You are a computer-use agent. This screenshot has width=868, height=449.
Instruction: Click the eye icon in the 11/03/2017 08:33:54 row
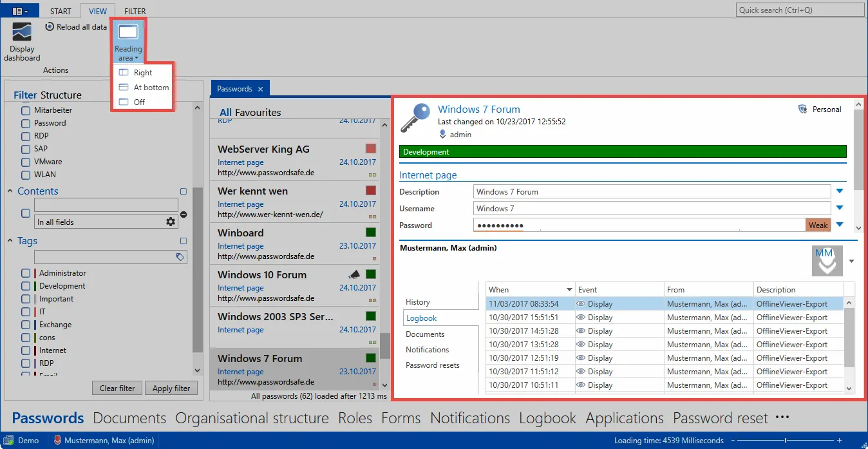(x=581, y=303)
